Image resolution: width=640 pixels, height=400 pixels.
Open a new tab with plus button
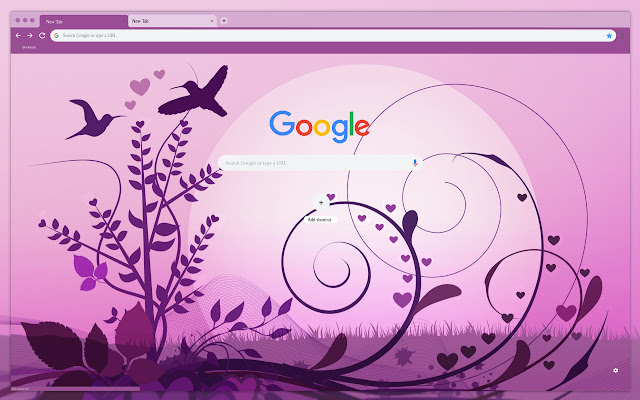[x=224, y=21]
